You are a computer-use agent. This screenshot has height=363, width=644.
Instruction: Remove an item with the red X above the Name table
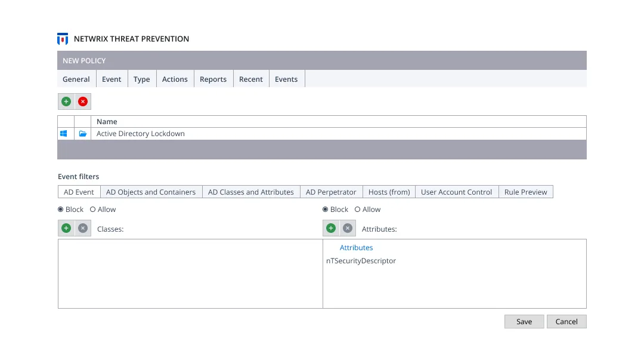click(x=83, y=101)
